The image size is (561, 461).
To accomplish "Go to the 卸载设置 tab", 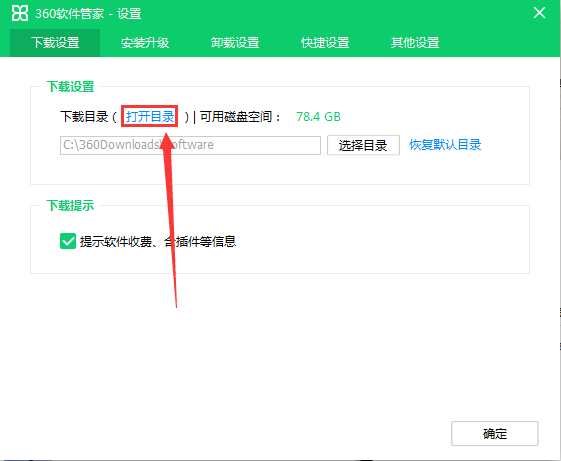I will (235, 43).
